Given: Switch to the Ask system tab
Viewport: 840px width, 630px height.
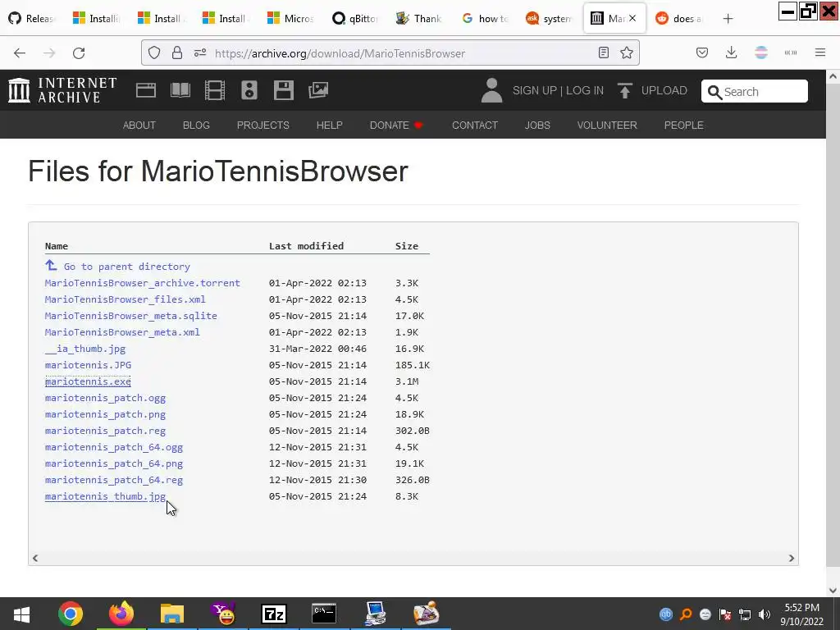Looking at the screenshot, I should [550, 19].
